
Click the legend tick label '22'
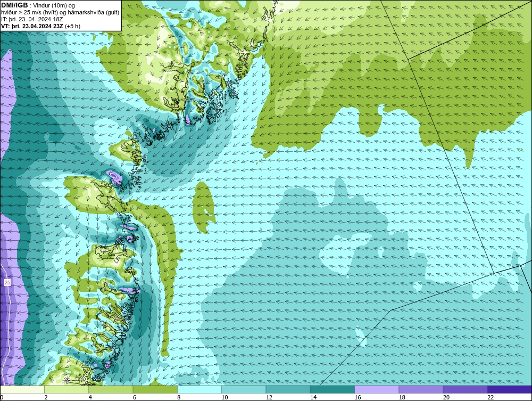pyautogui.click(x=491, y=397)
